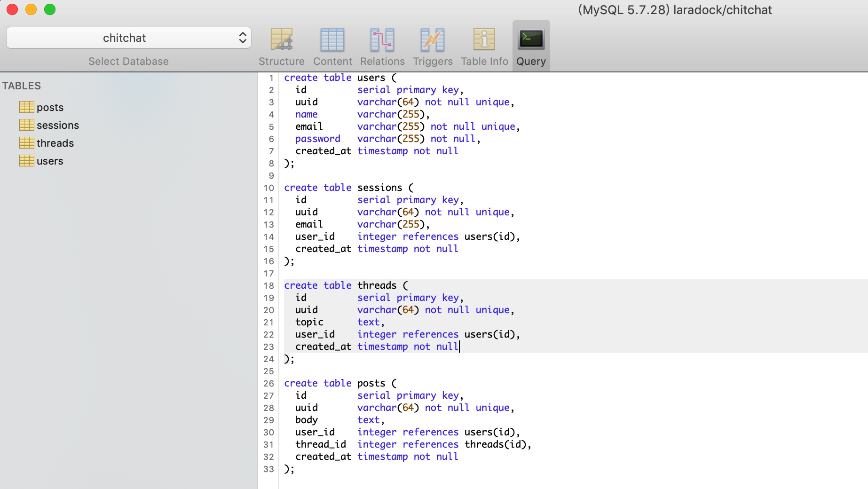
Task: Click the posts table icon
Action: [27, 107]
